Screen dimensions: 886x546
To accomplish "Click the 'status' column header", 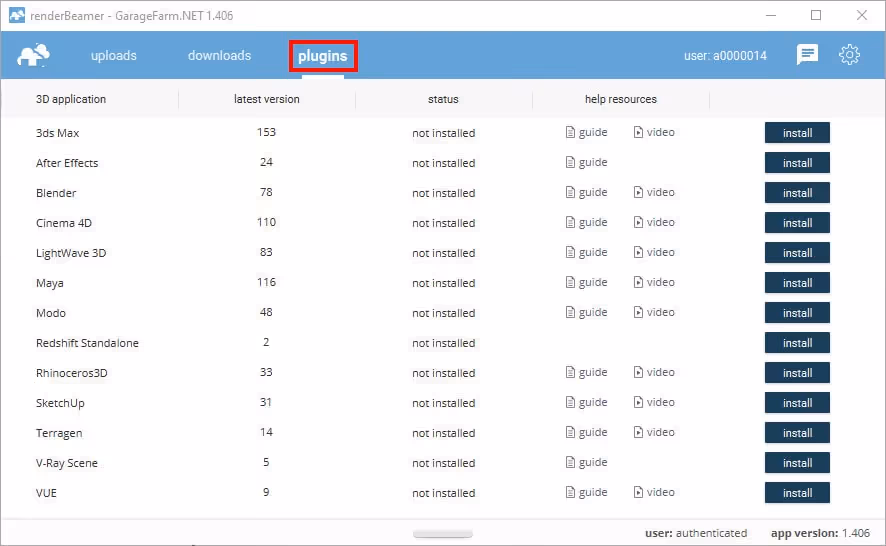I will pos(443,99).
